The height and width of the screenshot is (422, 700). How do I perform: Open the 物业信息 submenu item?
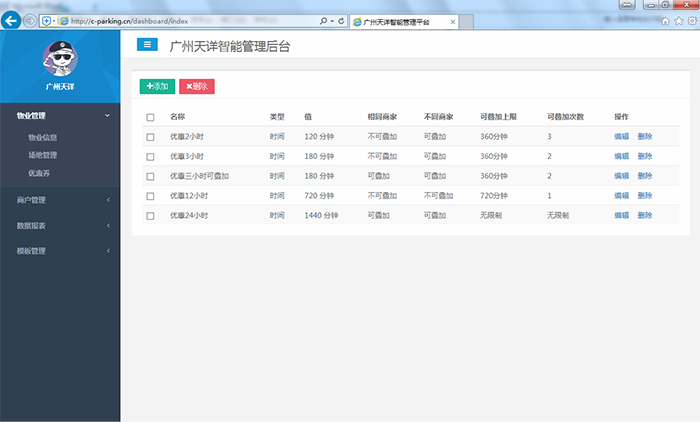click(x=42, y=138)
